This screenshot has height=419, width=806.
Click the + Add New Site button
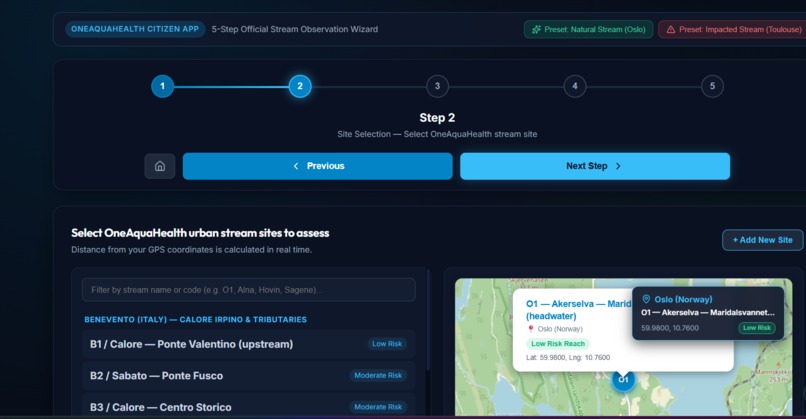tap(762, 240)
